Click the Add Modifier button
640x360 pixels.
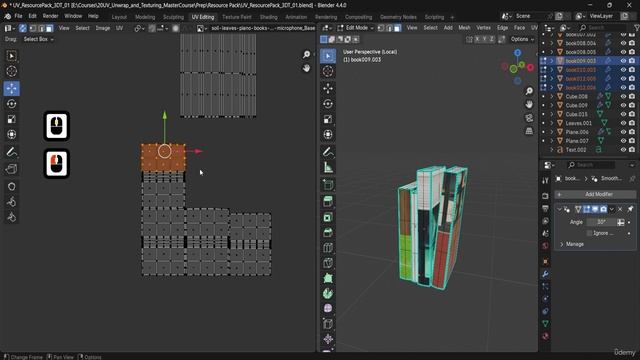[x=595, y=194]
